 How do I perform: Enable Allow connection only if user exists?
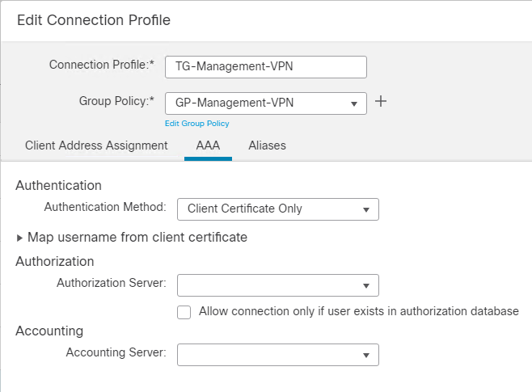184,312
